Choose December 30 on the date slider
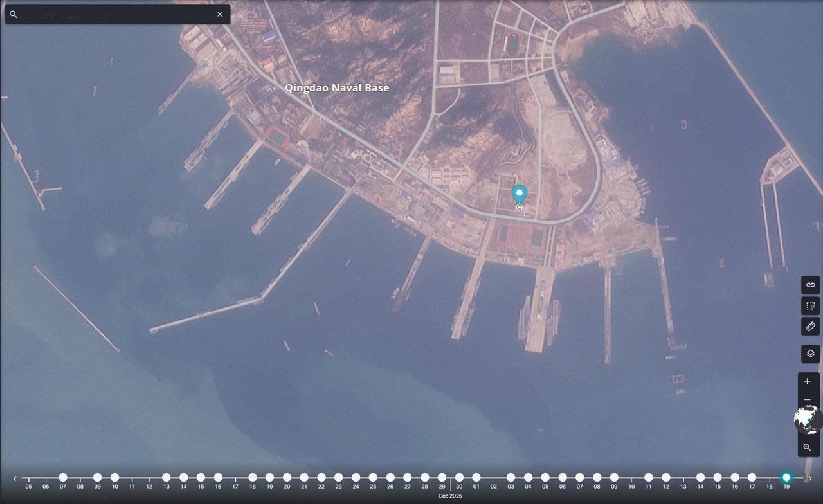This screenshot has height=504, width=823. [458, 477]
